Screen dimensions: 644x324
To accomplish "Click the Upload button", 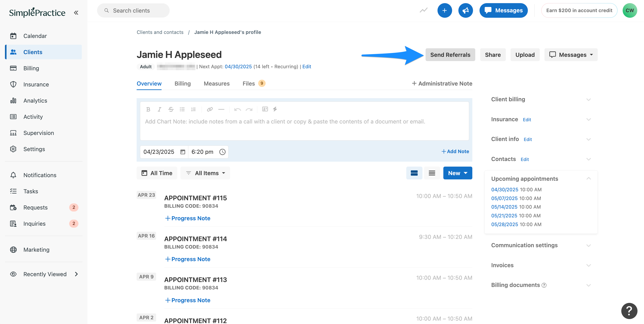I will point(525,55).
